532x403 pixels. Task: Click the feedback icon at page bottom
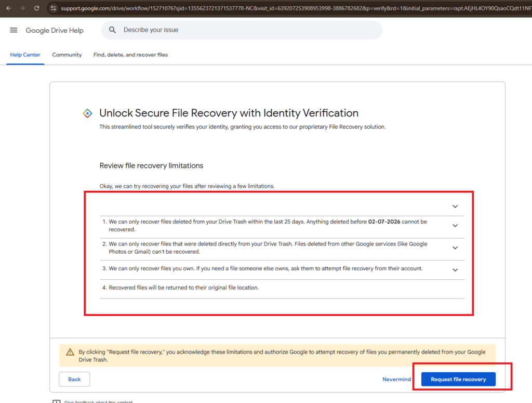[56, 401]
